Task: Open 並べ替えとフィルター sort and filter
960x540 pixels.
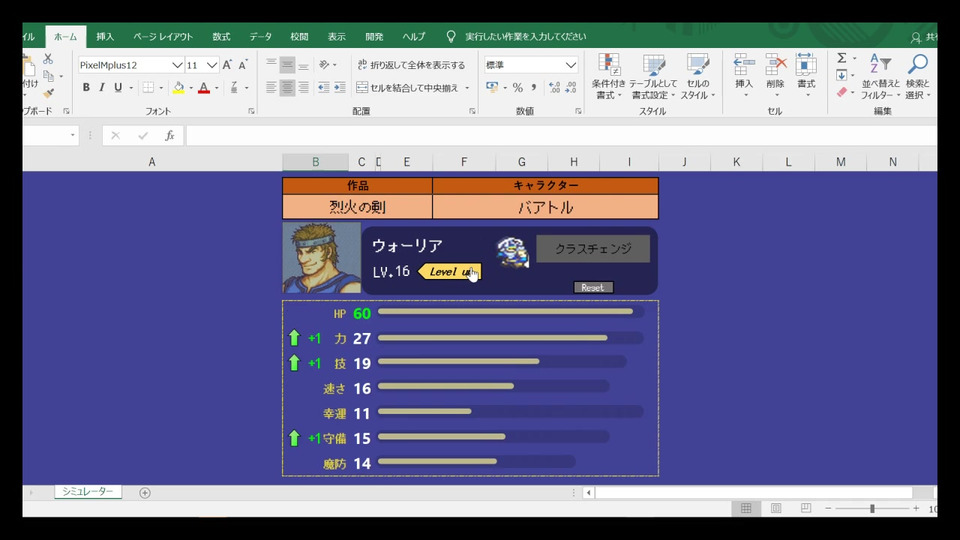Action: (x=880, y=77)
